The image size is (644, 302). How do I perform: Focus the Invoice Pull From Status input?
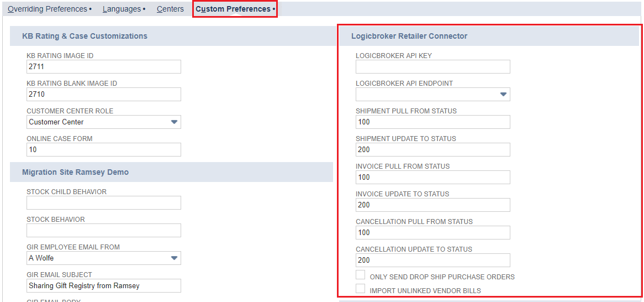[x=432, y=178]
